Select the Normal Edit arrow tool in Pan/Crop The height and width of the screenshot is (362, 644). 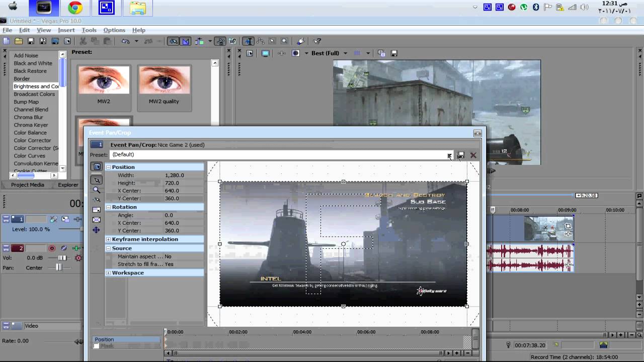tap(97, 179)
